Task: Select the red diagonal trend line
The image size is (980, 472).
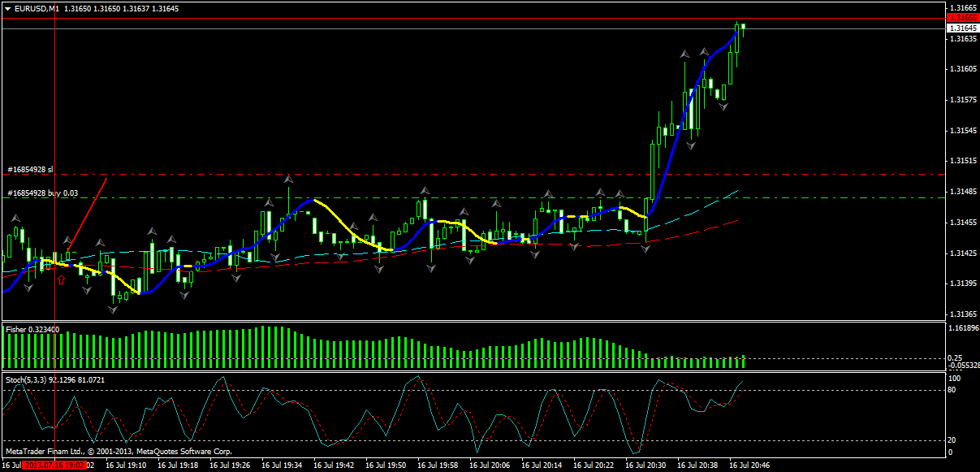Action: [x=86, y=215]
